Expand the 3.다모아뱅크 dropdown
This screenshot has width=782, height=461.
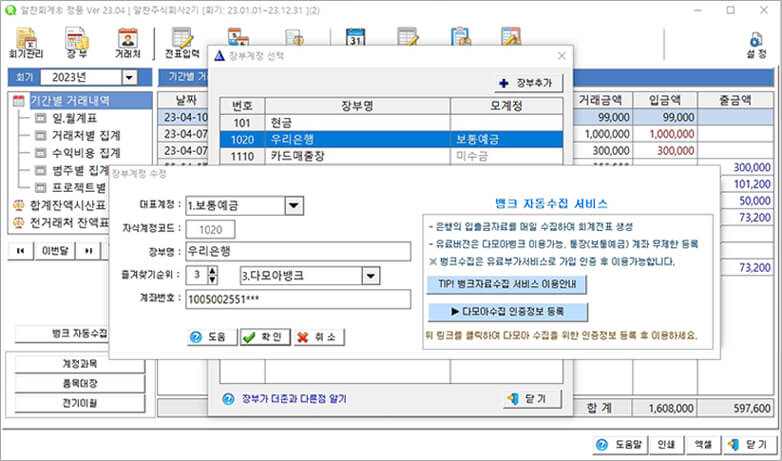[371, 275]
